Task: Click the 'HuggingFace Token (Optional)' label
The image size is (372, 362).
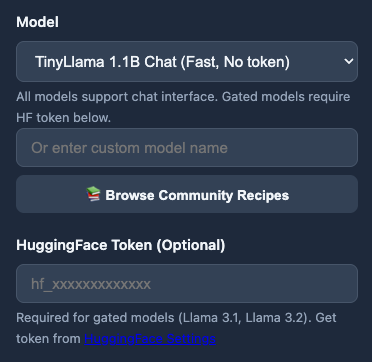Action: pyautogui.click(x=121, y=245)
